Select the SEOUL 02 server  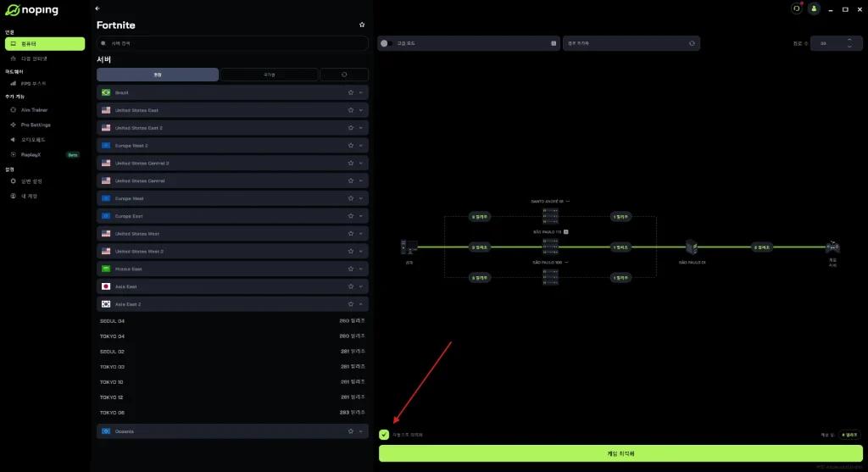tap(232, 352)
